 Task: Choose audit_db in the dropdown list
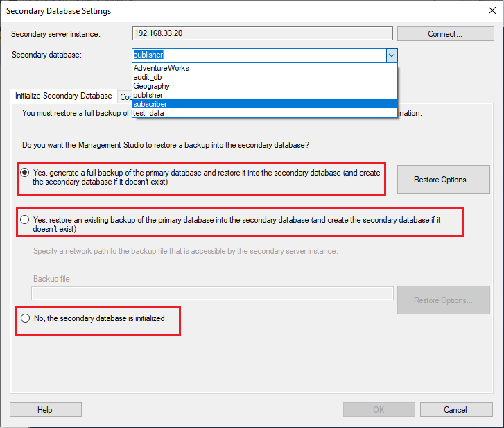(148, 77)
